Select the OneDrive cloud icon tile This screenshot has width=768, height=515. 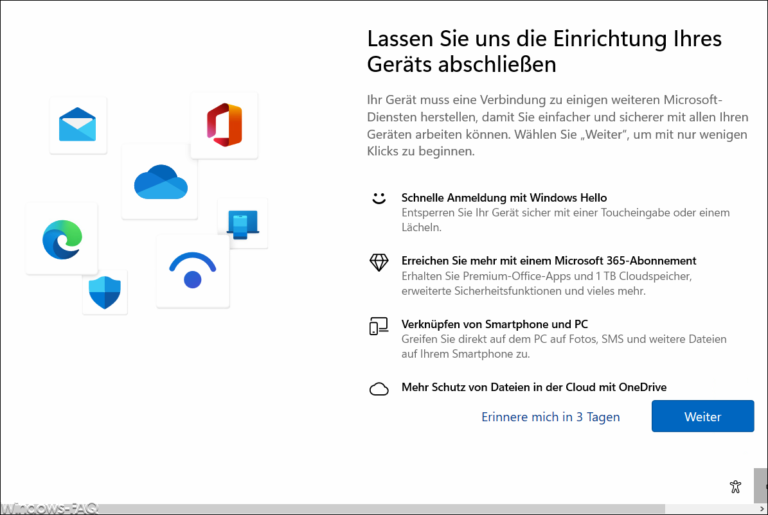point(160,182)
